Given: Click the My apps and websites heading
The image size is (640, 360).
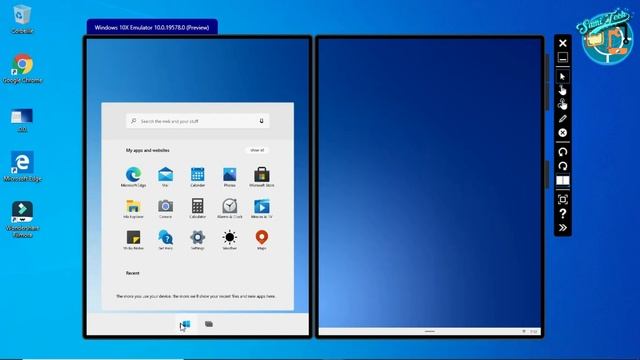Looking at the screenshot, I should (147, 150).
